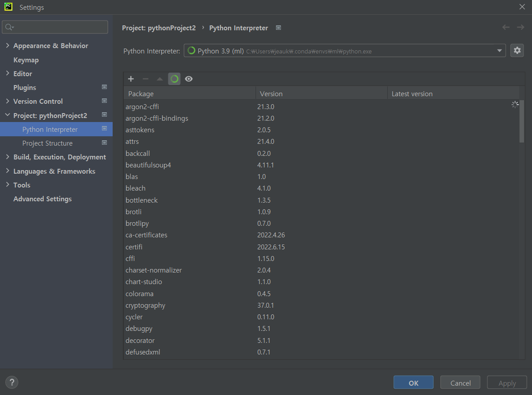Click the Latest version column header

(x=453, y=94)
